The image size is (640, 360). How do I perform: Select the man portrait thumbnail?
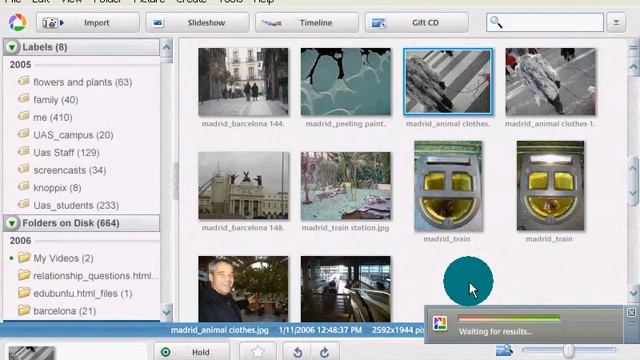coord(243,289)
